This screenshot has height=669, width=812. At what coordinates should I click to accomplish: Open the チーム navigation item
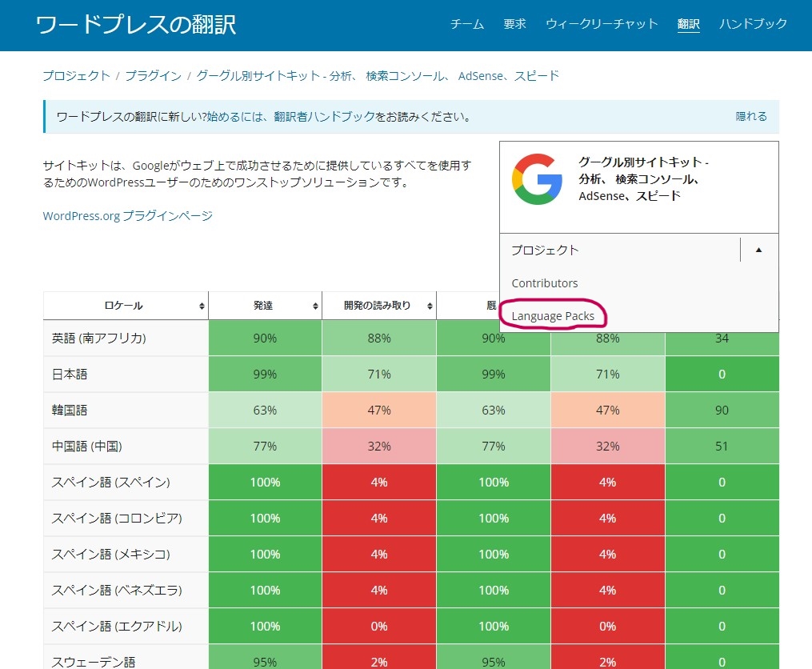pyautogui.click(x=467, y=24)
